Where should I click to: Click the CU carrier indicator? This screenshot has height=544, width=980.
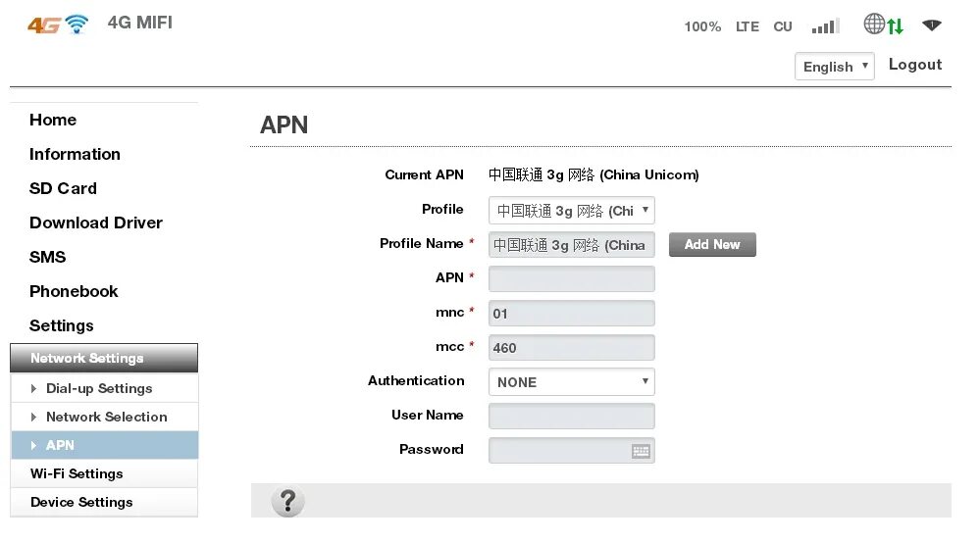(x=783, y=26)
